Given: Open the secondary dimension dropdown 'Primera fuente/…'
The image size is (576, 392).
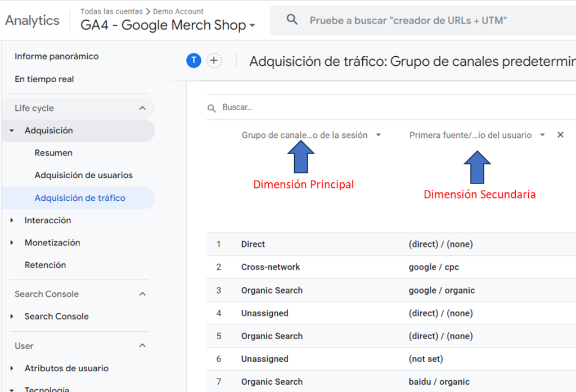Looking at the screenshot, I should click(477, 135).
